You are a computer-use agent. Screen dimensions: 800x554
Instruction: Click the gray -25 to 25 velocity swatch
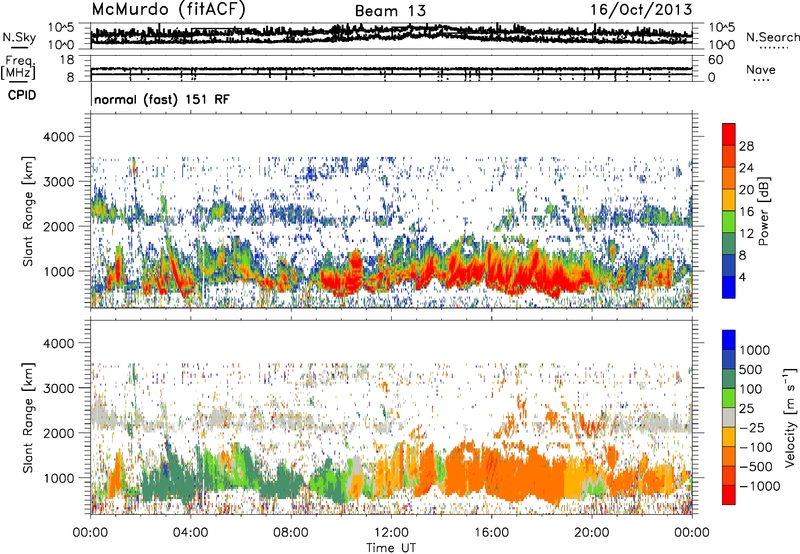point(729,418)
